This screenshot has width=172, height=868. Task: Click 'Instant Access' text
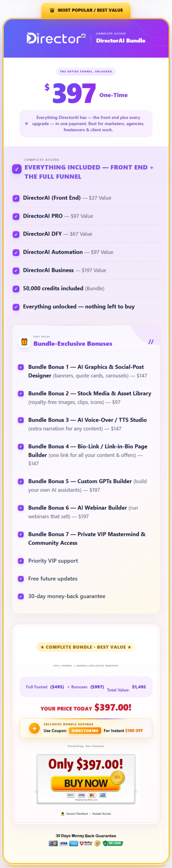(102, 814)
